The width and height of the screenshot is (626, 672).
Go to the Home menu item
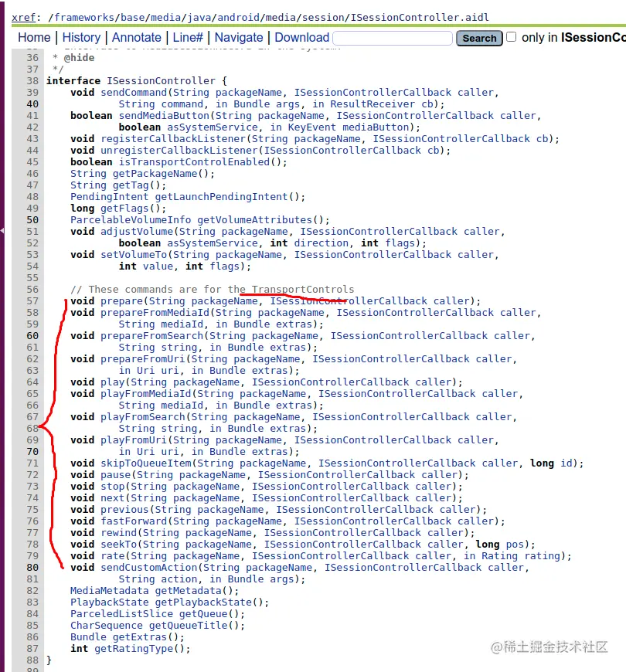[x=34, y=38]
